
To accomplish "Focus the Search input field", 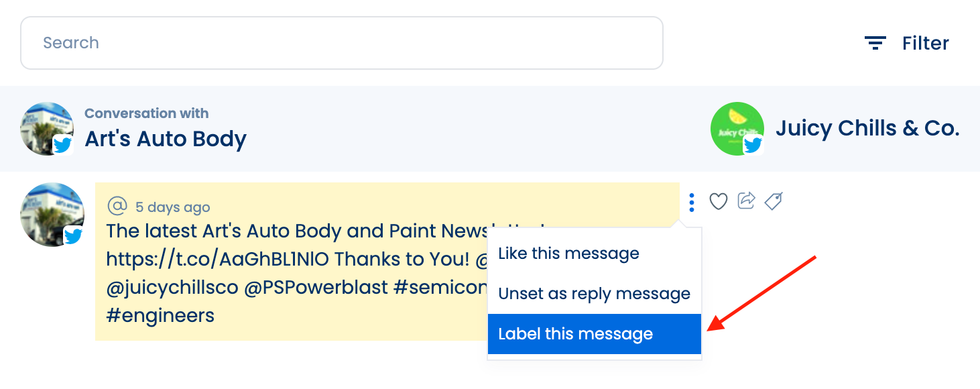I will (x=342, y=43).
